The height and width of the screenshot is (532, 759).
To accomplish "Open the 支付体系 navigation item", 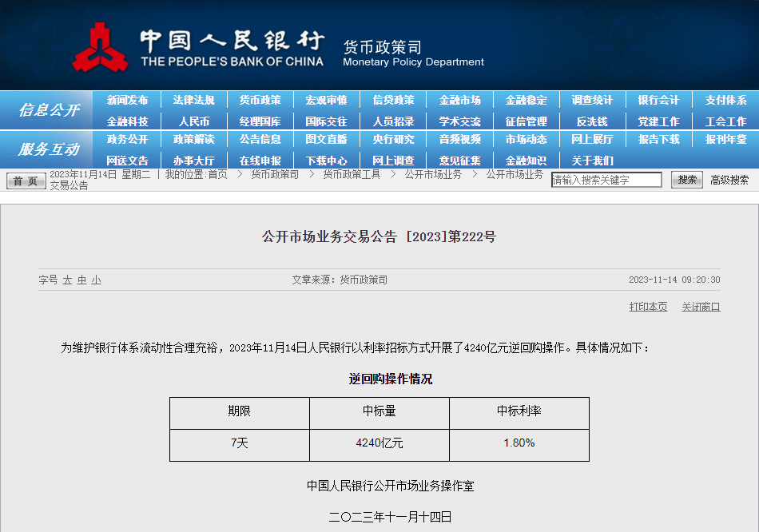I will 725,100.
